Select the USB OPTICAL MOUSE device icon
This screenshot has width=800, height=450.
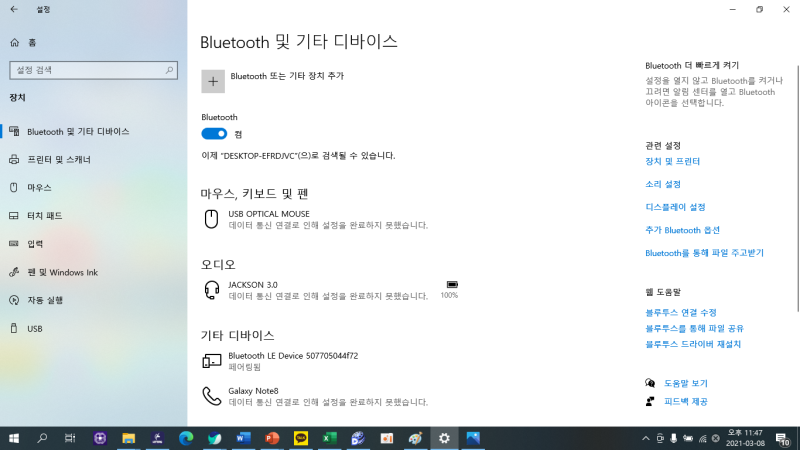tap(211, 219)
